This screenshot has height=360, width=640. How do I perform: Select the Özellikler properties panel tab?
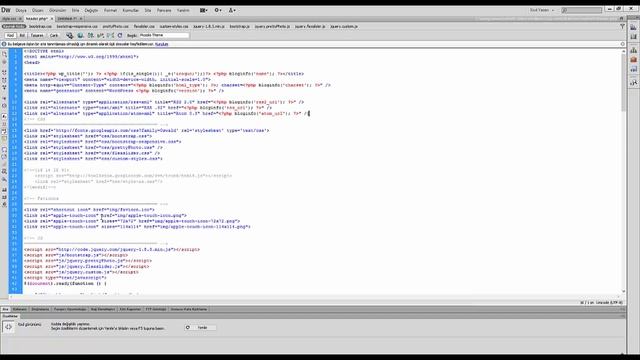click(10, 316)
